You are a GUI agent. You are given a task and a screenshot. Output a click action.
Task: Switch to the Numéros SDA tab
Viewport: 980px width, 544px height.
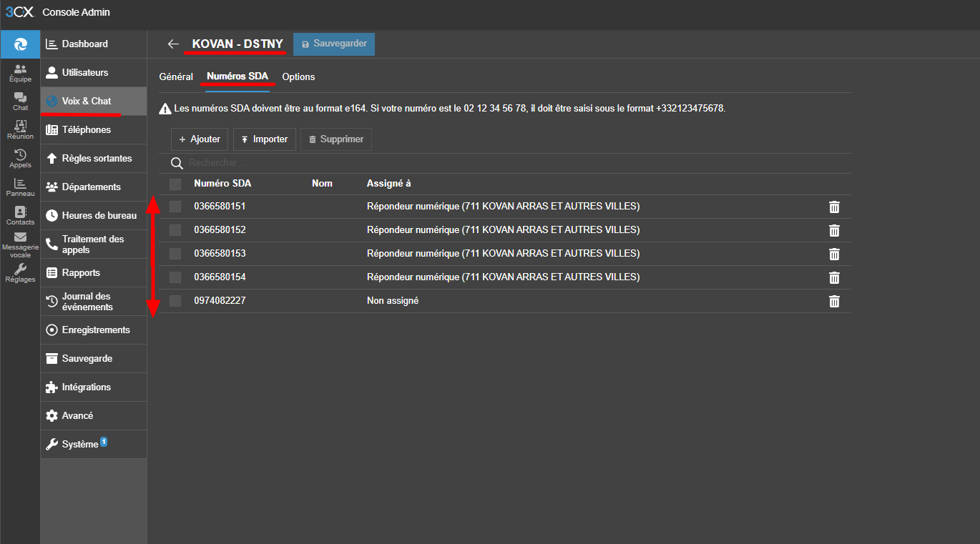237,77
